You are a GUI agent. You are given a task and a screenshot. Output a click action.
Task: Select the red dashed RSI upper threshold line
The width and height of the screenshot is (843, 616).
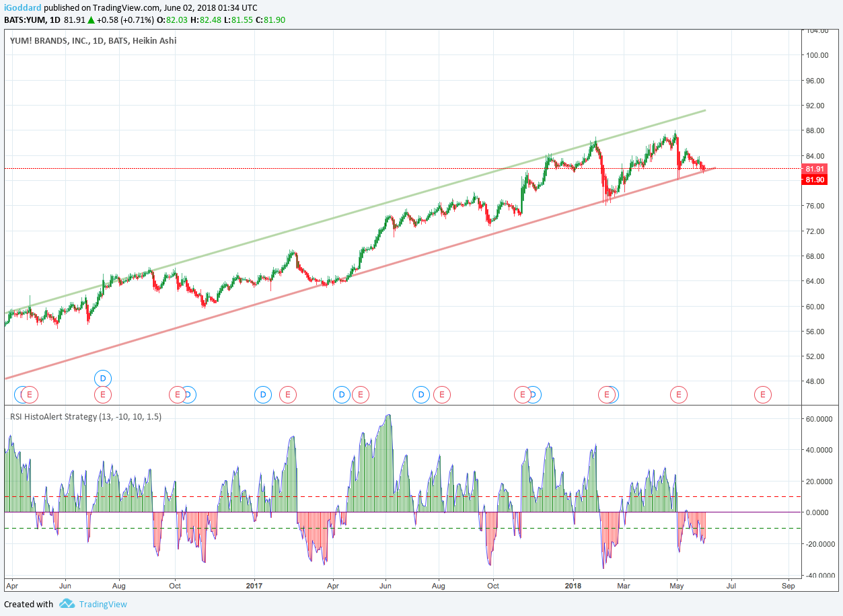click(402, 497)
